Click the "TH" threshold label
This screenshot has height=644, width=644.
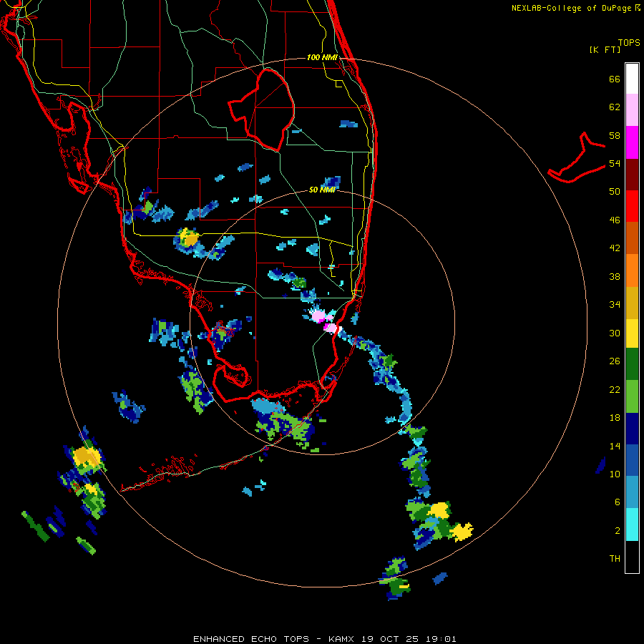[x=615, y=558]
